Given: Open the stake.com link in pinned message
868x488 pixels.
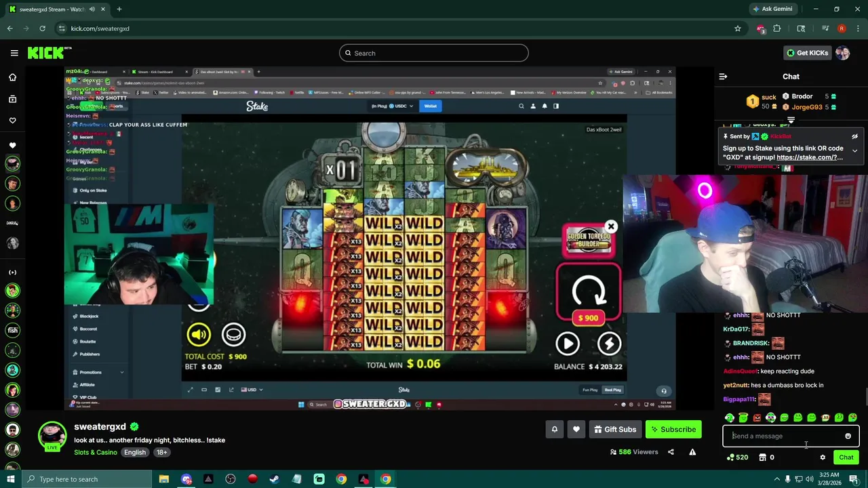Looking at the screenshot, I should click(x=810, y=157).
